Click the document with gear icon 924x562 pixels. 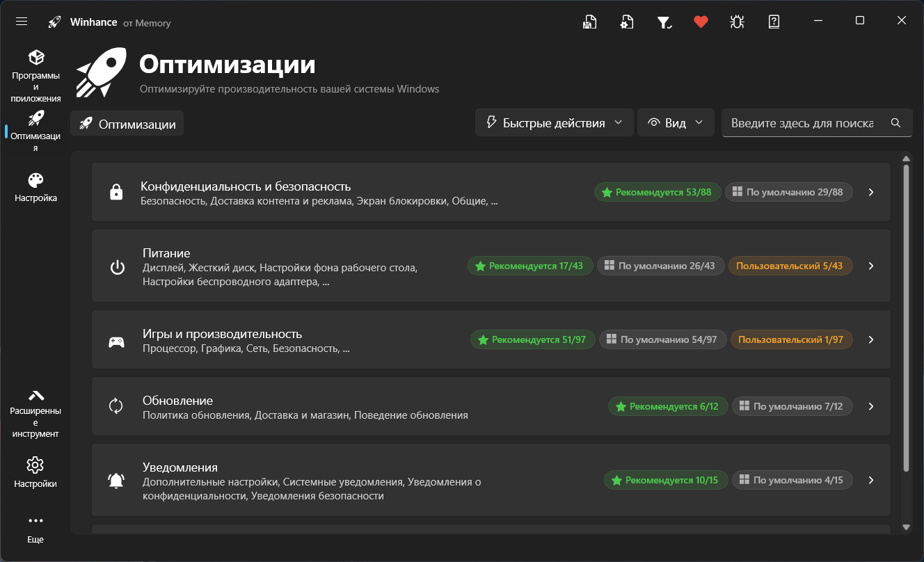point(626,22)
